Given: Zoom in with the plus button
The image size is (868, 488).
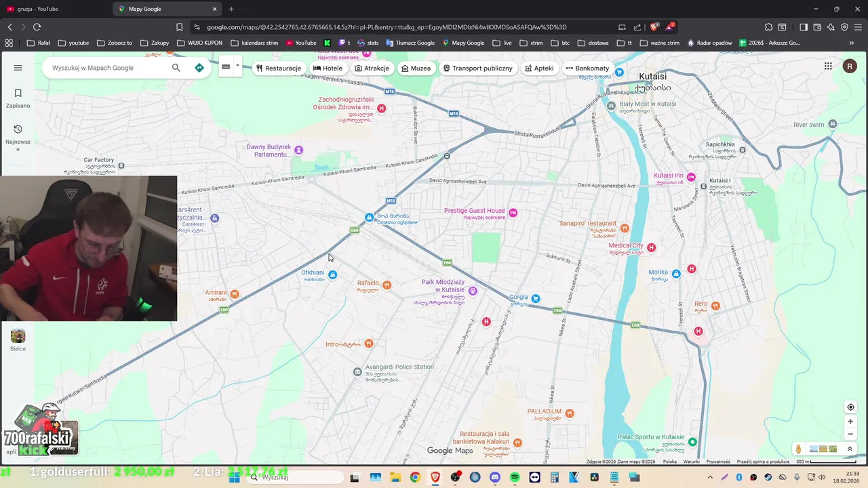Looking at the screenshot, I should click(x=850, y=422).
